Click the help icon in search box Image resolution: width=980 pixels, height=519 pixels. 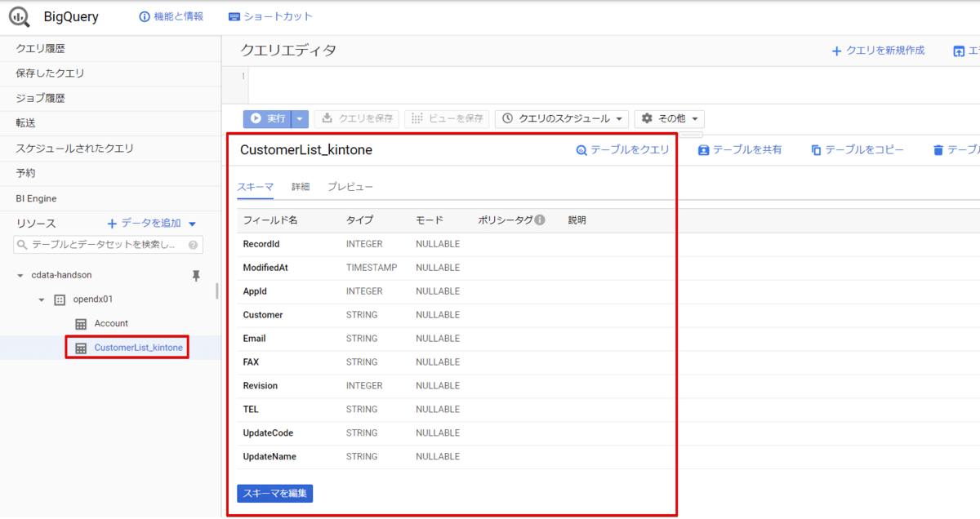pyautogui.click(x=194, y=245)
